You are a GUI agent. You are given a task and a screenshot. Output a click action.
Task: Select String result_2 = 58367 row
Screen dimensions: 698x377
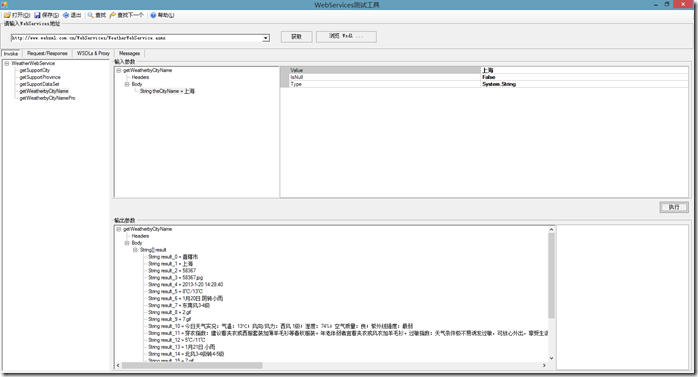[172, 271]
